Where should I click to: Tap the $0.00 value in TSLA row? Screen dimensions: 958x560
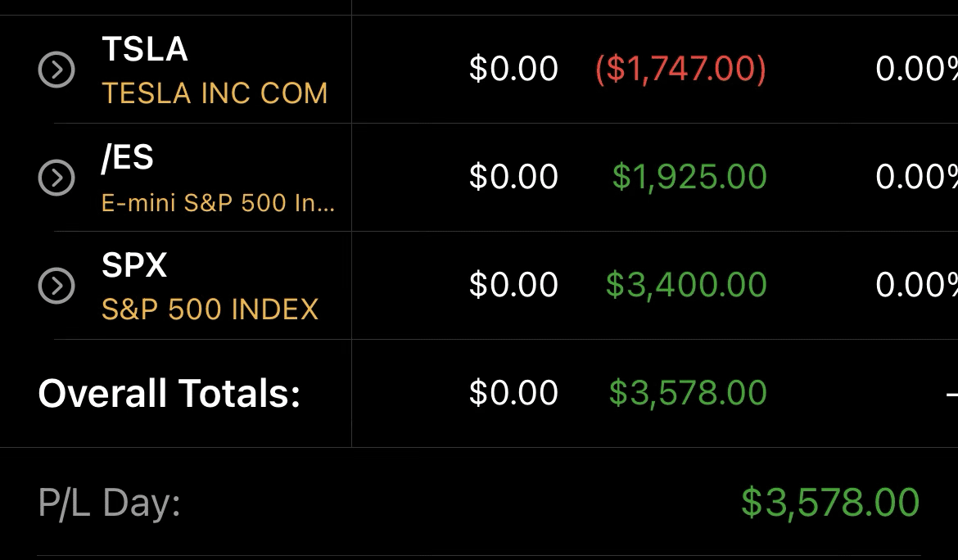tap(513, 70)
